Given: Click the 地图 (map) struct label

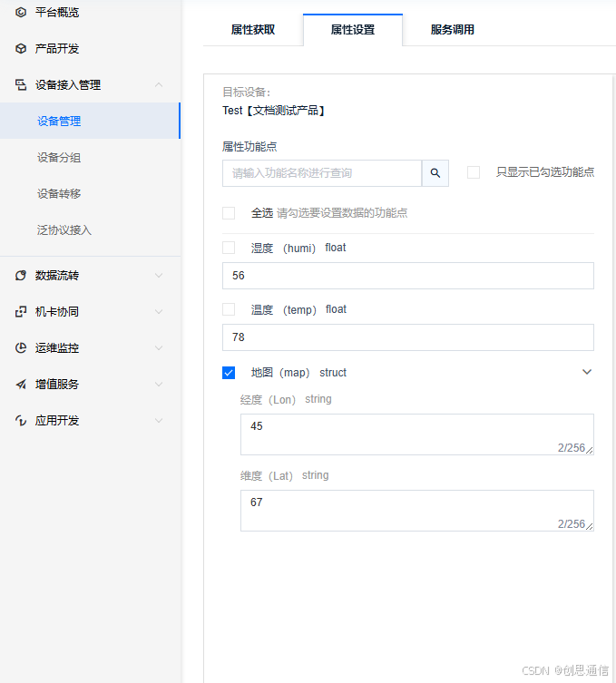Looking at the screenshot, I should pyautogui.click(x=298, y=373).
